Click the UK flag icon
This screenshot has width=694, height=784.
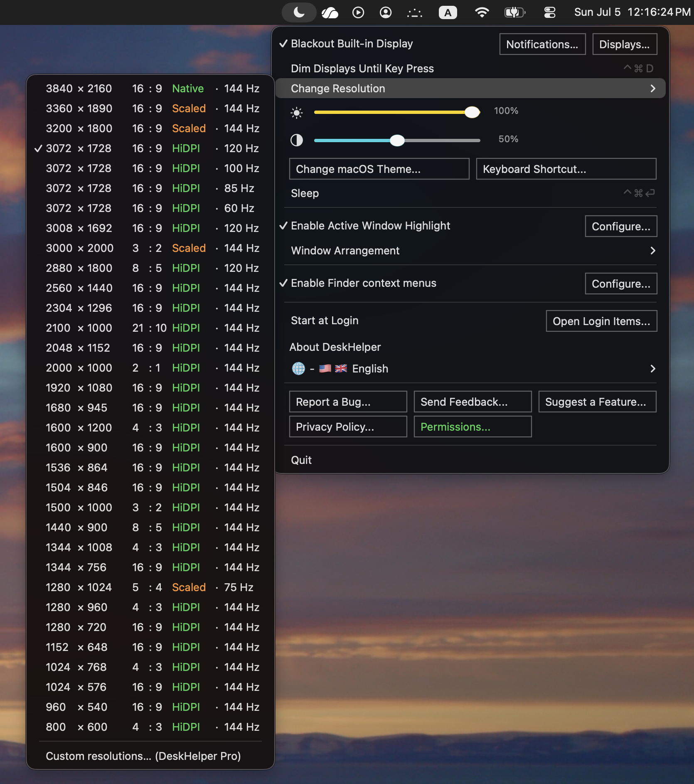point(341,368)
